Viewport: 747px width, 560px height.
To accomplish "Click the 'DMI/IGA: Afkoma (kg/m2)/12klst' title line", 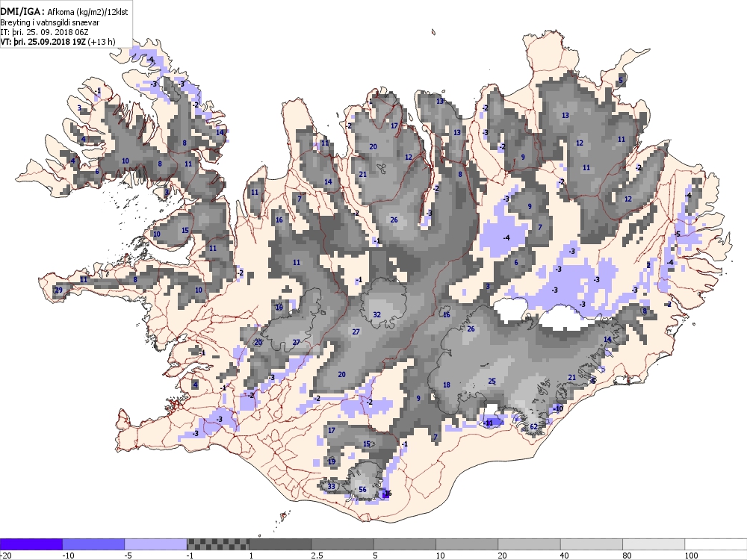I will point(63,12).
